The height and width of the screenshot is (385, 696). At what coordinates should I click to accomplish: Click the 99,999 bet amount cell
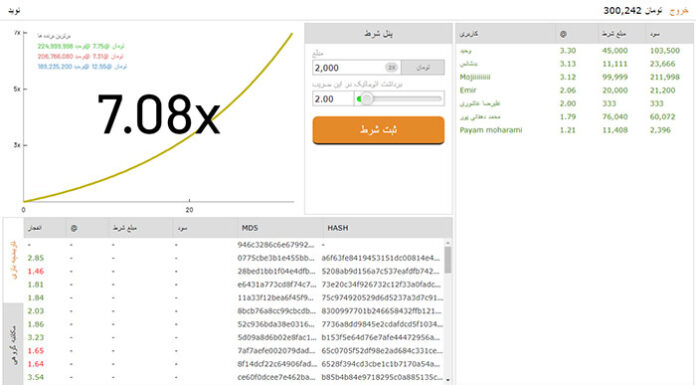[615, 77]
